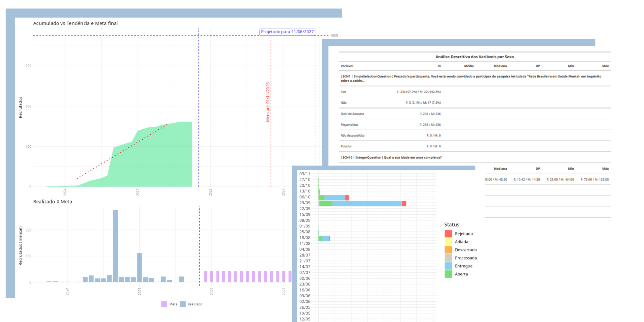Click the 'Projetado para 11/06/2027' label
Screen dimensions: 644x322
tap(287, 32)
